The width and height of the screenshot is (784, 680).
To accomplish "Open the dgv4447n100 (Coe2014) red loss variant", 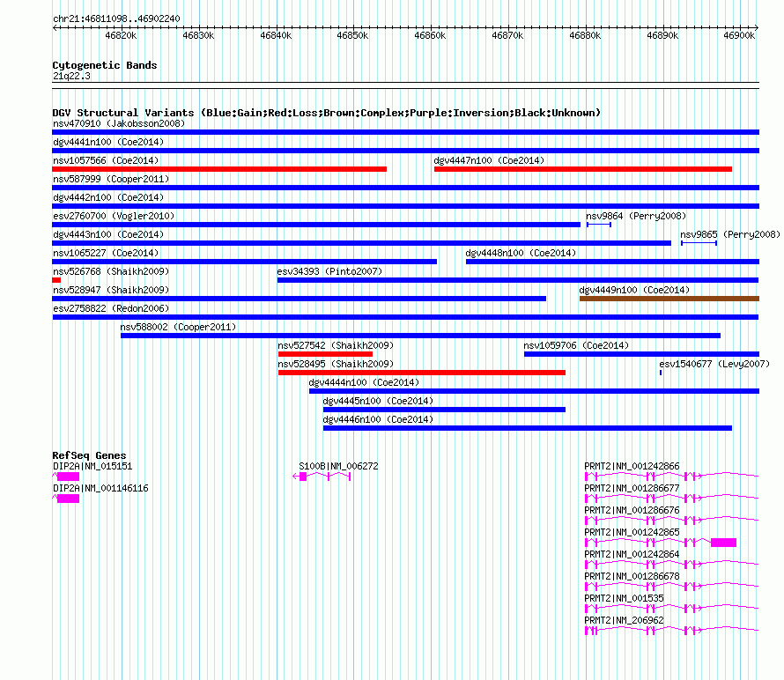I will click(x=583, y=169).
